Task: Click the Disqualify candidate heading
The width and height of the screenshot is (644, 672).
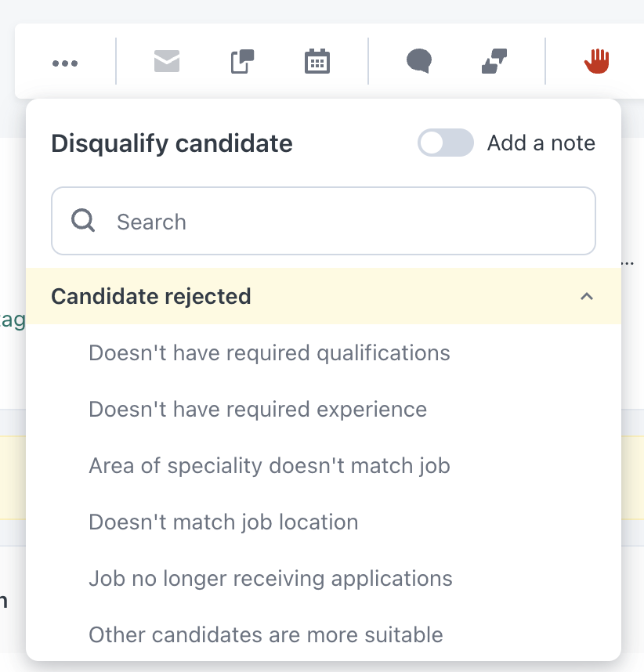Action: (x=172, y=144)
